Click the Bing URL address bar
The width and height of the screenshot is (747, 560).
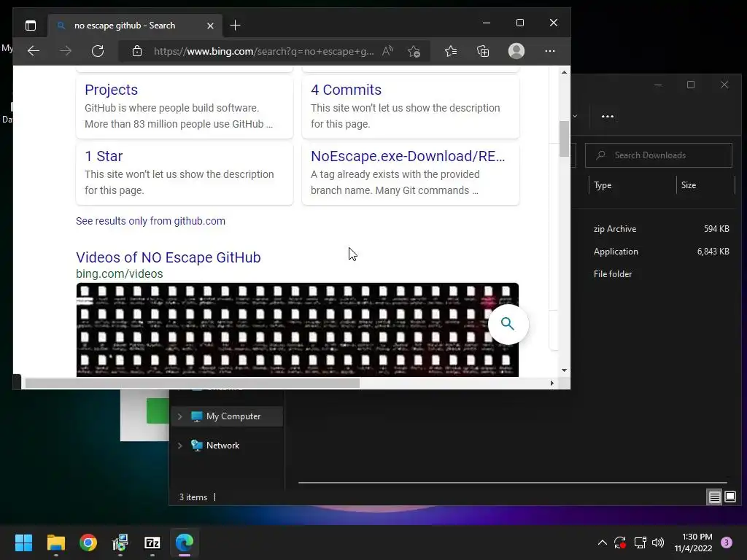263,51
